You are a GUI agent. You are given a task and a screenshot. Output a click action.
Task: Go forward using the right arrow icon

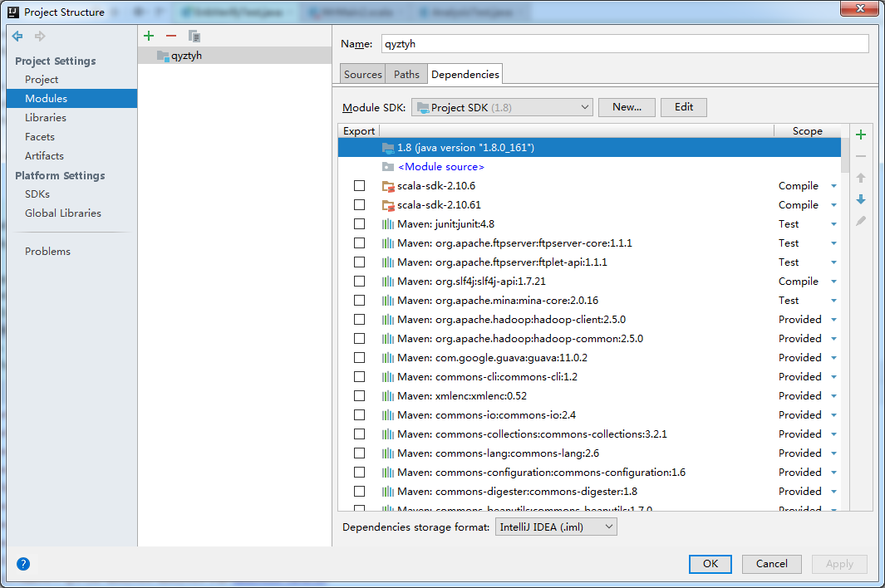[x=40, y=36]
